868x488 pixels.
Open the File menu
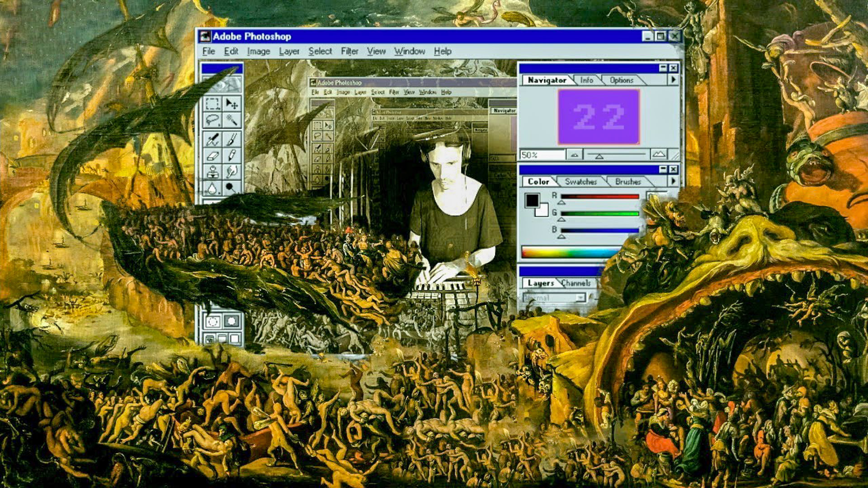pos(208,51)
